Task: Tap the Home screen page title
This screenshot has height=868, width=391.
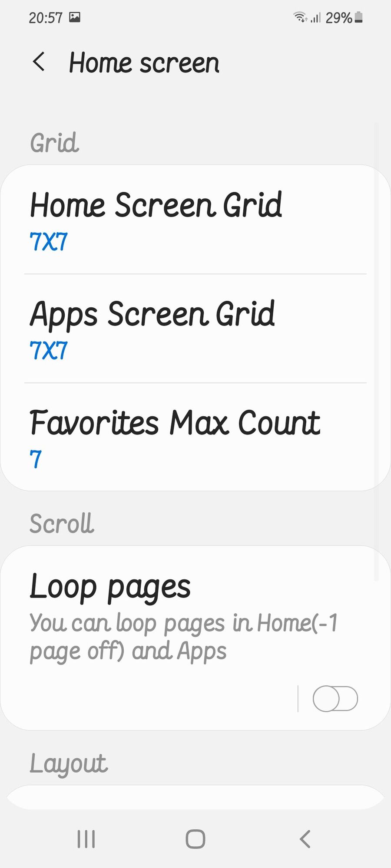Action: click(x=144, y=63)
